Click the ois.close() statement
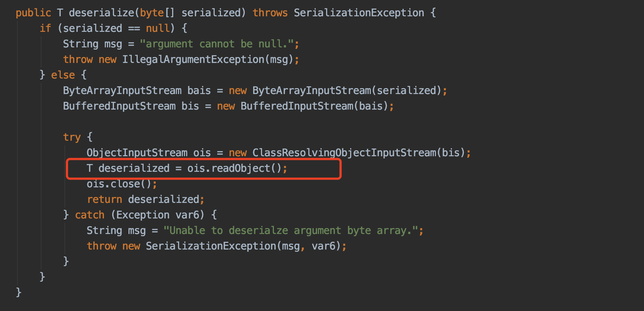This screenshot has width=644, height=311. point(119,184)
